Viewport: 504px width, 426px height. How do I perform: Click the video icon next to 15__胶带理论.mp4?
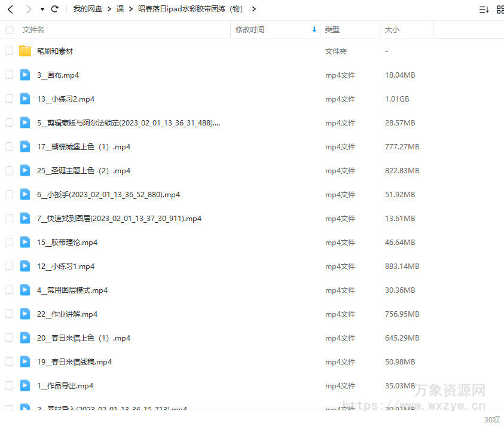pos(25,242)
